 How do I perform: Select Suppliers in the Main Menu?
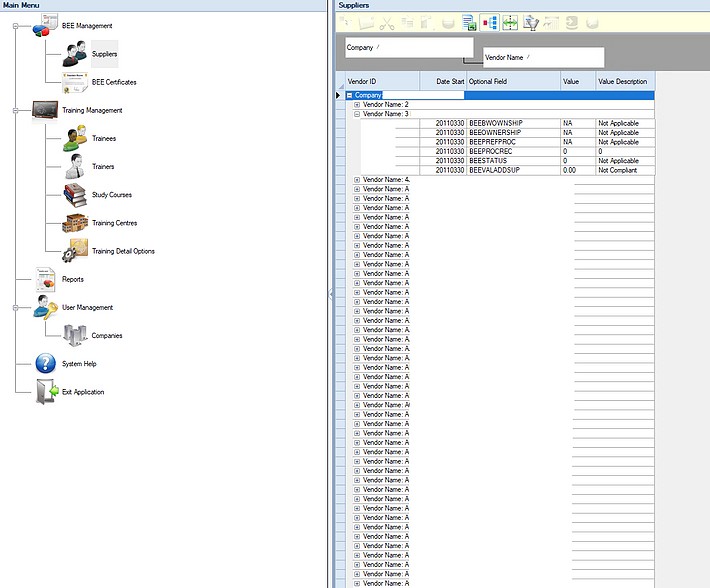103,54
